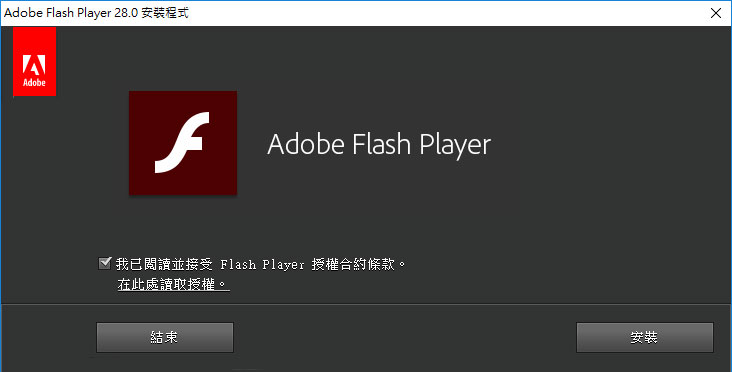Click the 安裝 button to install
The height and width of the screenshot is (372, 732).
pos(645,337)
